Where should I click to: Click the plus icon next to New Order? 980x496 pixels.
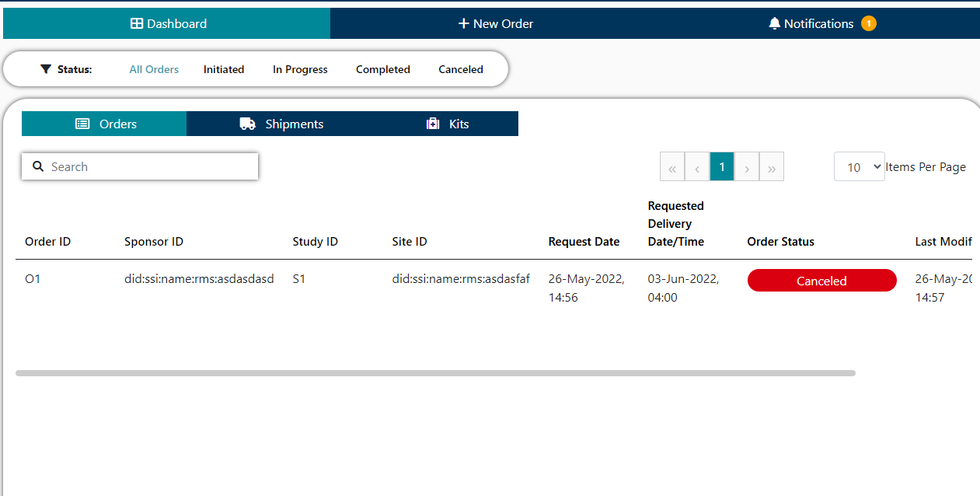(464, 23)
